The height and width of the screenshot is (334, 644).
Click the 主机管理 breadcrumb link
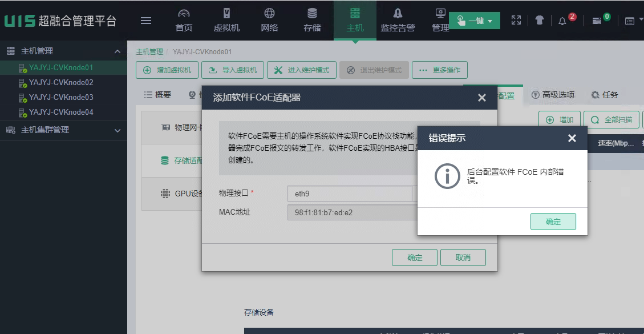click(149, 52)
